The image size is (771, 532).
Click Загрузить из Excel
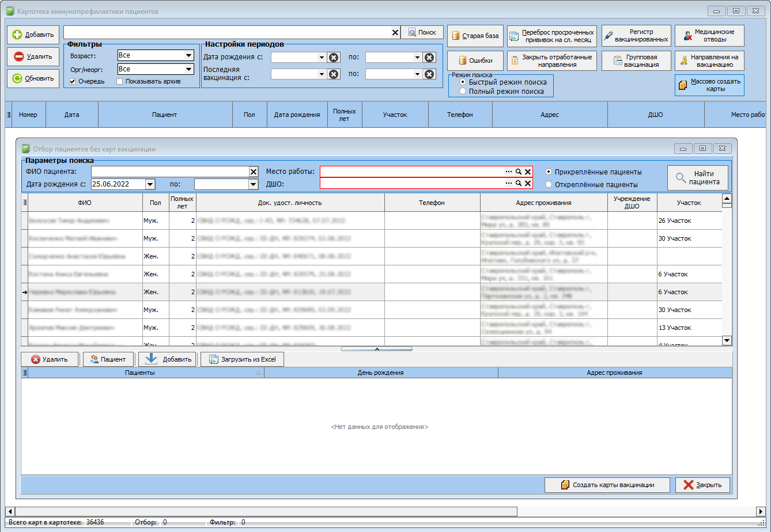pos(242,359)
